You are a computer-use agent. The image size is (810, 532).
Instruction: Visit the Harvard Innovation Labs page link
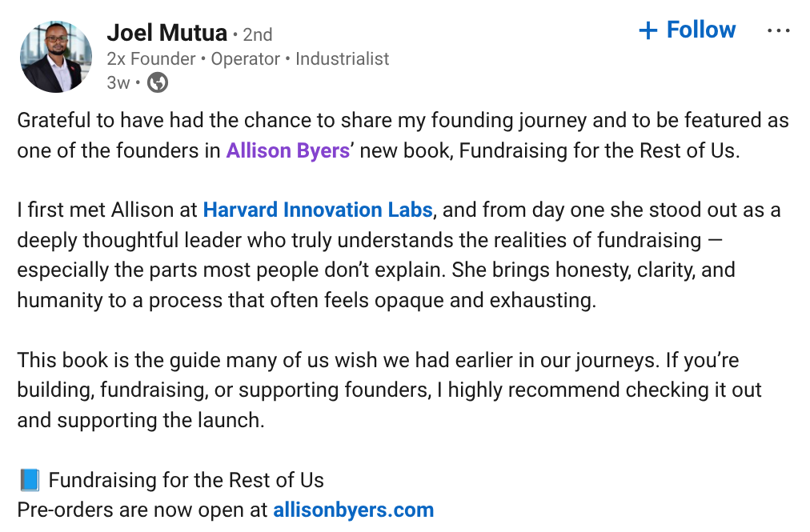coord(318,210)
